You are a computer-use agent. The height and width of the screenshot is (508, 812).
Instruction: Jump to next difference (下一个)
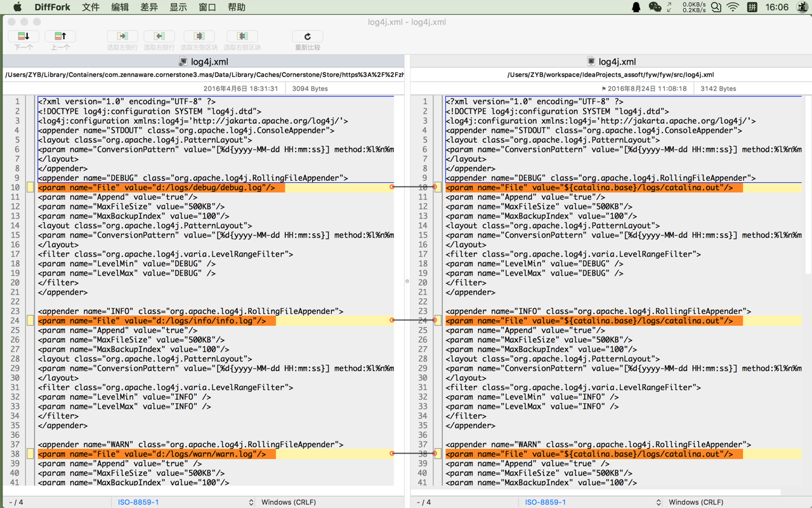click(23, 36)
